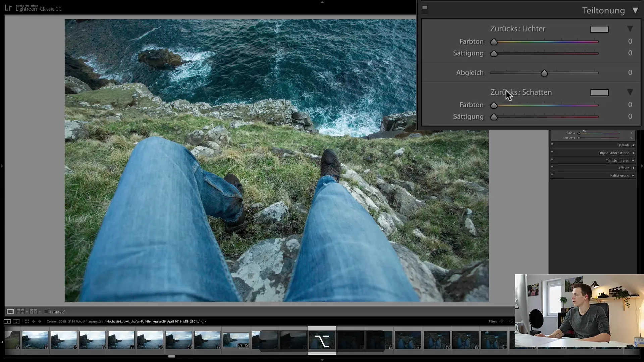Click the Abgleich value field

coord(630,73)
